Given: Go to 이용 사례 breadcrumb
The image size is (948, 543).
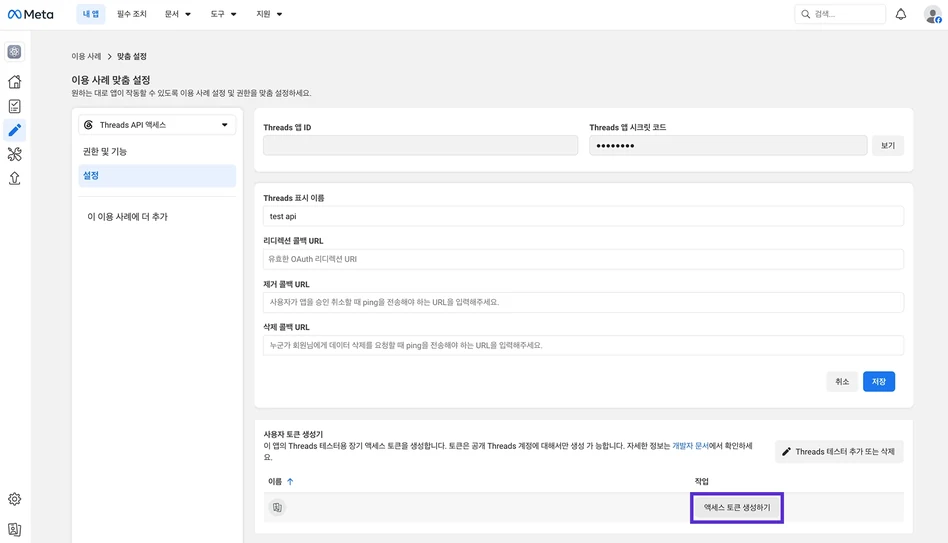Looking at the screenshot, I should pyautogui.click(x=86, y=56).
